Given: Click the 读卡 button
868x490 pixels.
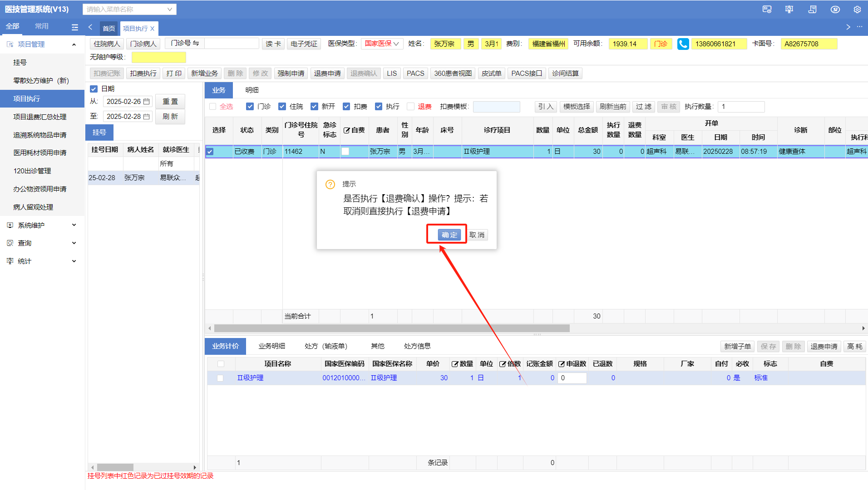Looking at the screenshot, I should [x=273, y=44].
